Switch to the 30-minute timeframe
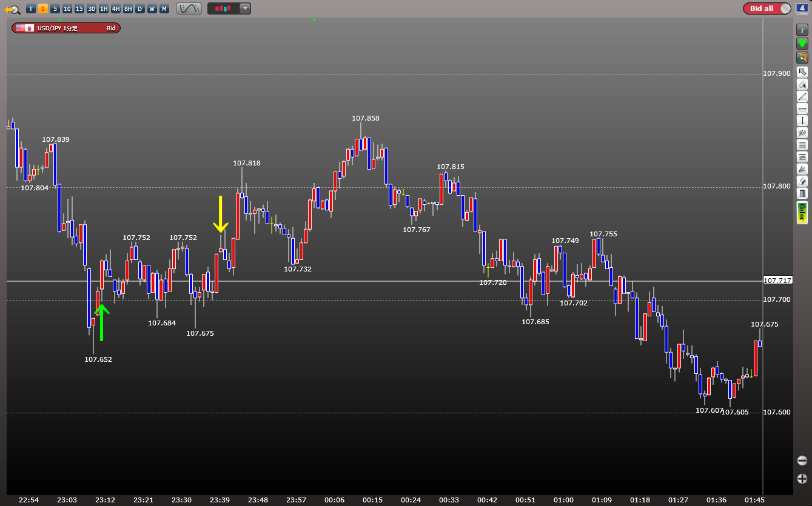This screenshot has height=506, width=812. click(x=91, y=8)
